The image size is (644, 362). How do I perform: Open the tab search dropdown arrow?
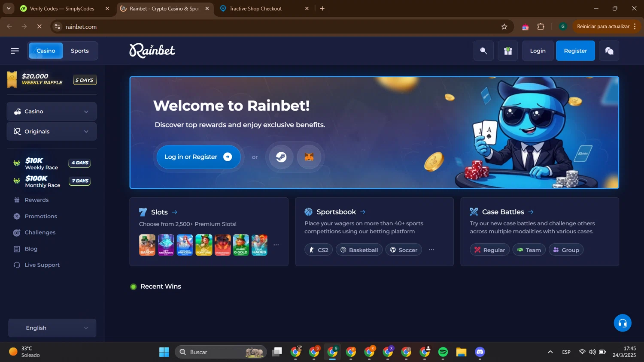(x=9, y=9)
